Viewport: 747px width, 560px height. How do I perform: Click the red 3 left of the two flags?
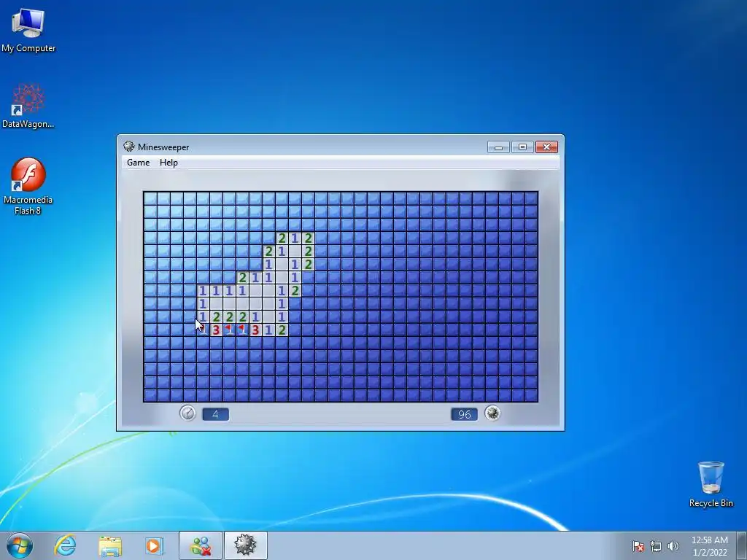[216, 330]
